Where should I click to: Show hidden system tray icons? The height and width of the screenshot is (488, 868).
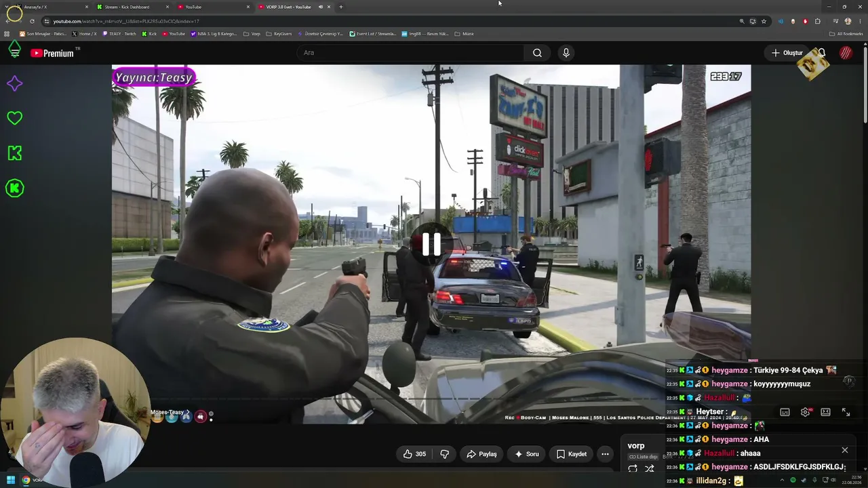pos(782,481)
